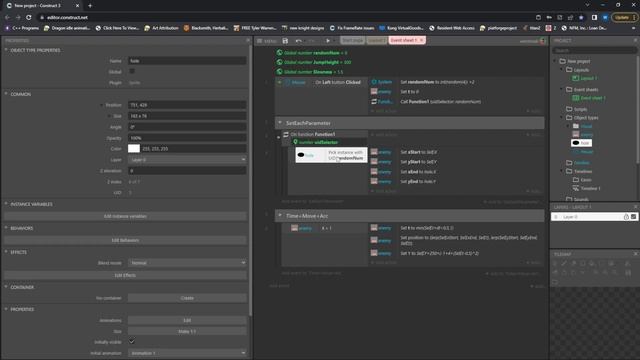Select the enemy object in project tree

(x=582, y=134)
